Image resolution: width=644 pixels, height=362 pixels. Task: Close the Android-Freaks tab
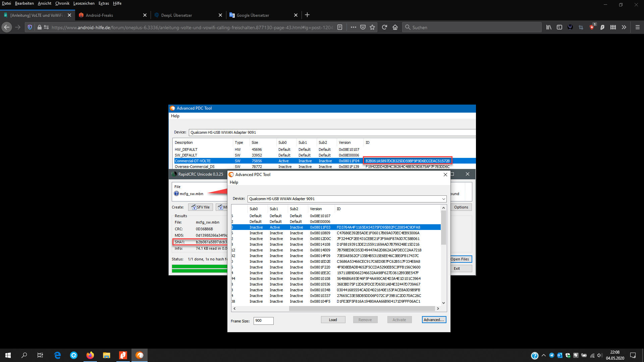click(145, 15)
